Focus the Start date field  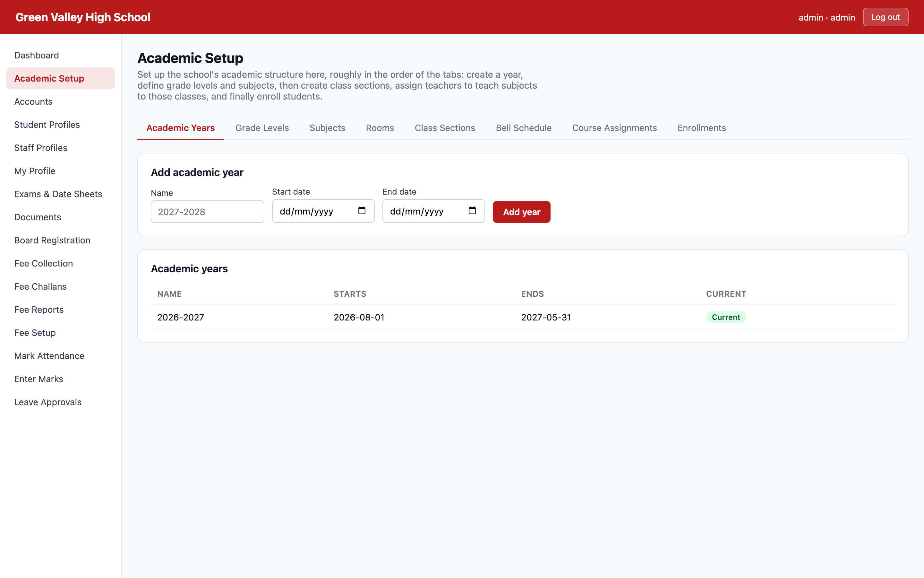click(323, 211)
